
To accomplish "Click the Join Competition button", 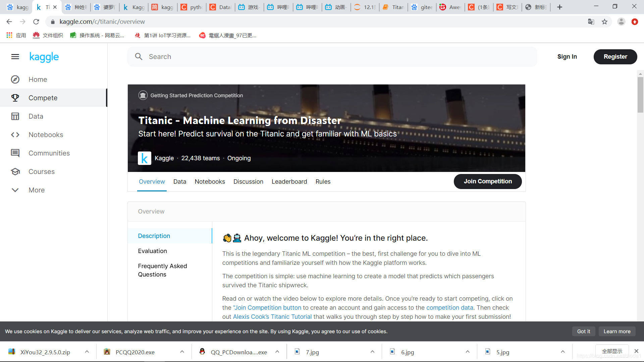I will click(488, 181).
